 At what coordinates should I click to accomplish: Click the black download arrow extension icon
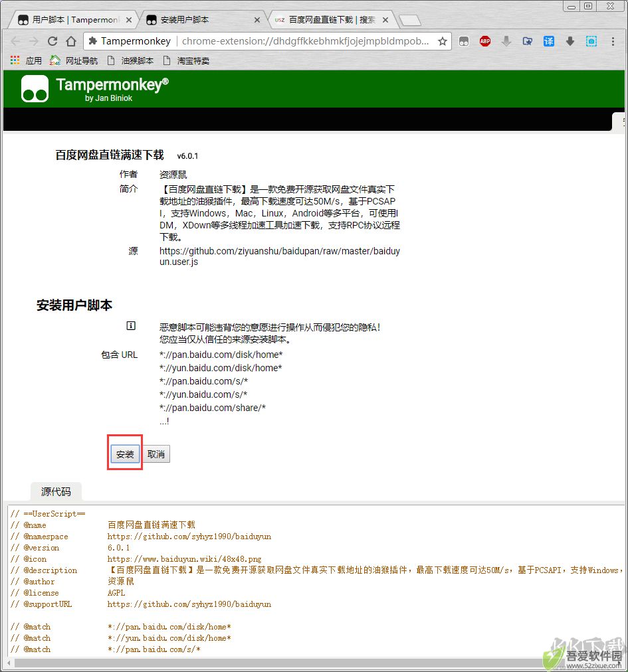(570, 42)
